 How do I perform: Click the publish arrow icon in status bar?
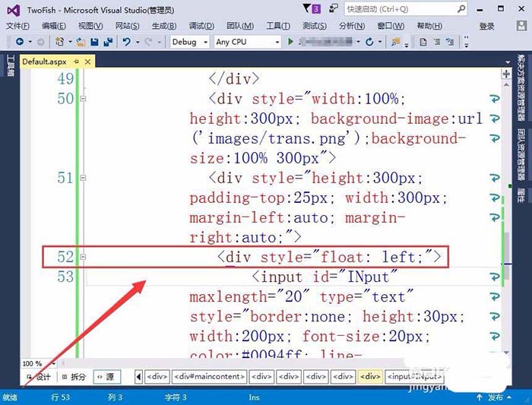(480, 397)
